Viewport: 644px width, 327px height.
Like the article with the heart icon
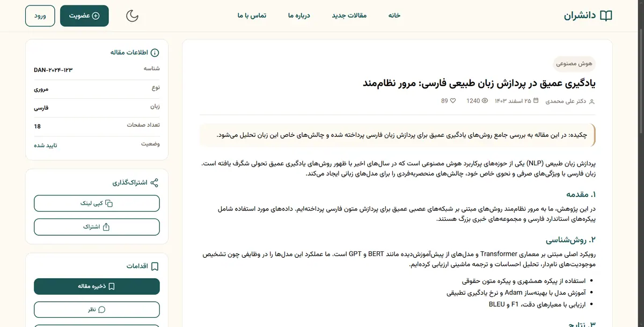coord(452,100)
